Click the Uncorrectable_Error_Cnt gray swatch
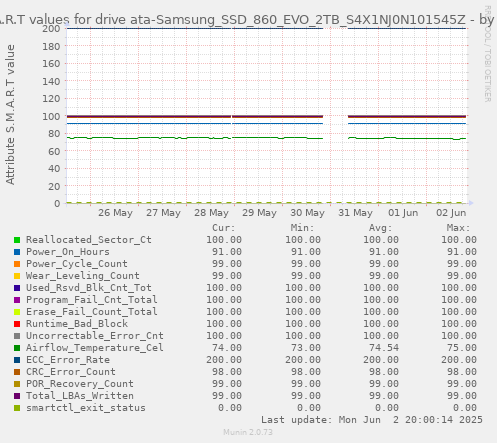 click(17, 336)
